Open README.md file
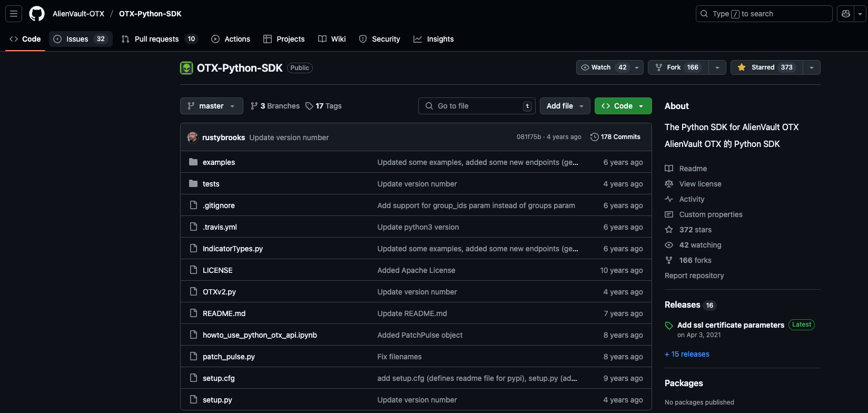Viewport: 868px width, 413px height. [224, 313]
